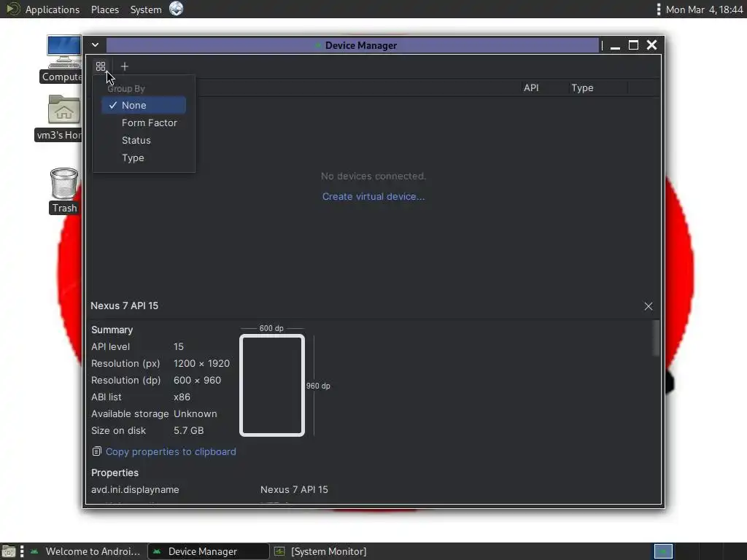Close the Nexus 7 API 15 details panel

point(649,306)
